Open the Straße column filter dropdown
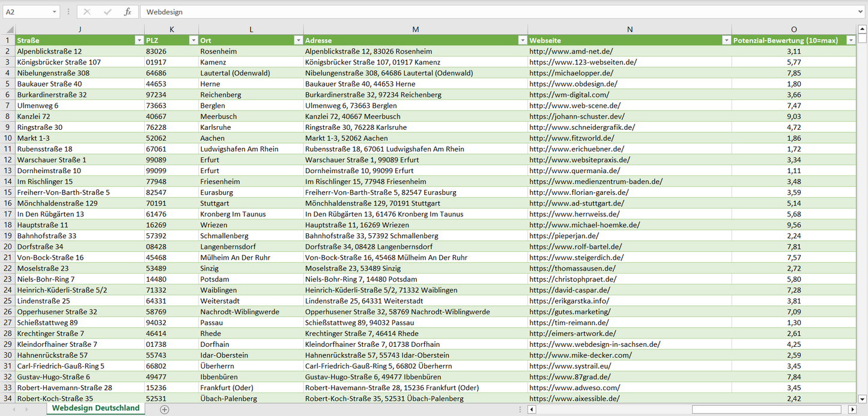This screenshot has height=416, width=868. click(138, 40)
